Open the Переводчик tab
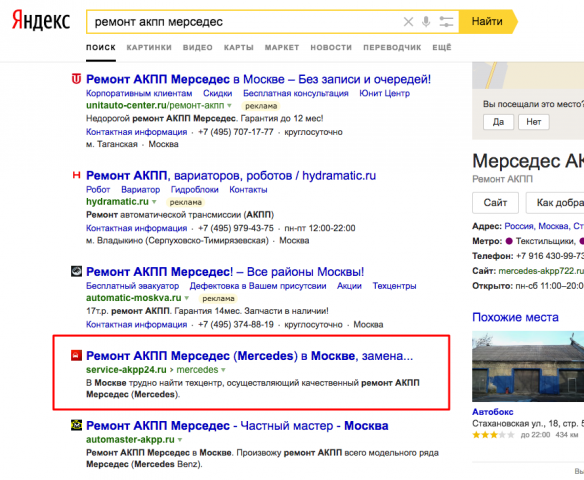The height and width of the screenshot is (480, 584). pos(392,48)
